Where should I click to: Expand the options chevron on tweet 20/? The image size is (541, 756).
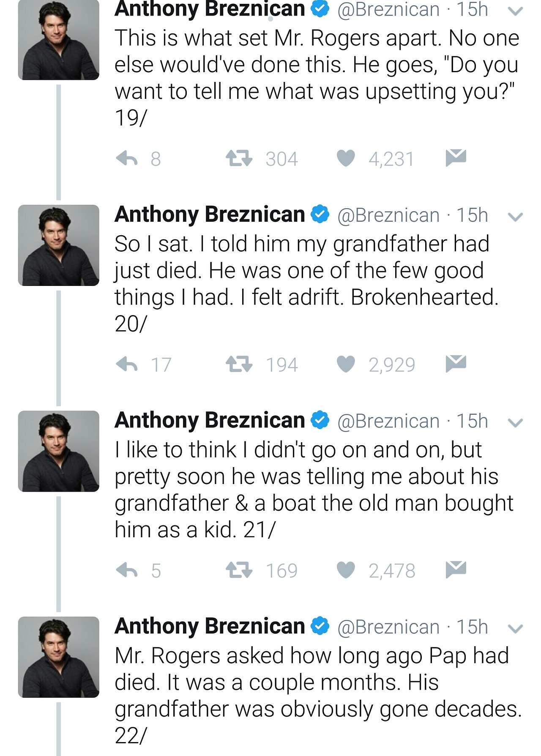click(x=515, y=217)
